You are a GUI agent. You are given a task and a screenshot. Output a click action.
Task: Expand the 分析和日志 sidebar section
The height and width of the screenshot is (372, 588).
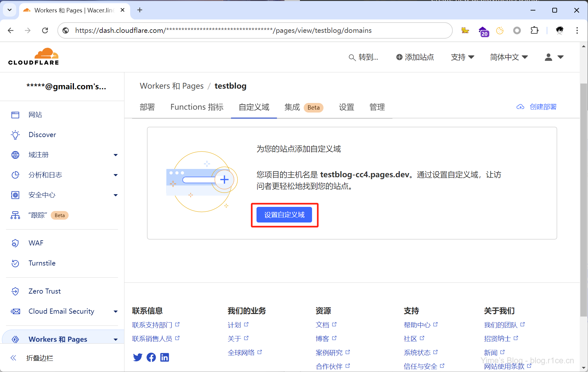(x=115, y=175)
